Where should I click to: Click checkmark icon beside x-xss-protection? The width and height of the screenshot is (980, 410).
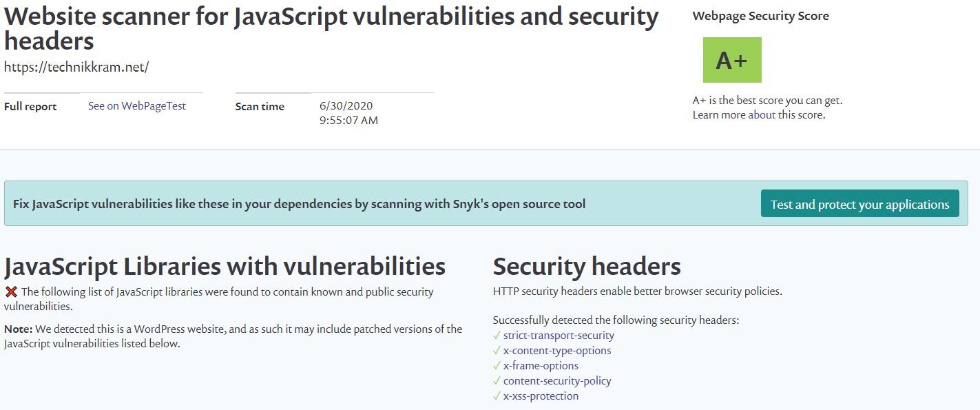[x=496, y=396]
